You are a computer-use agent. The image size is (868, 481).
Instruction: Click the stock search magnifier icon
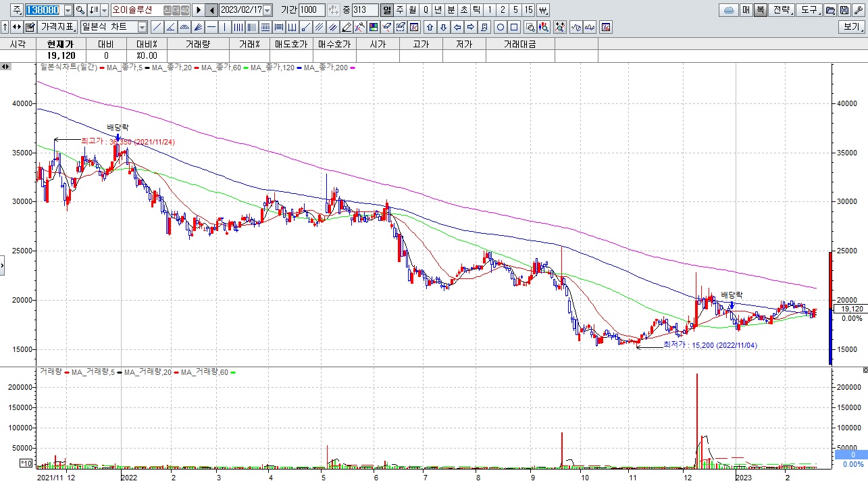tap(80, 10)
